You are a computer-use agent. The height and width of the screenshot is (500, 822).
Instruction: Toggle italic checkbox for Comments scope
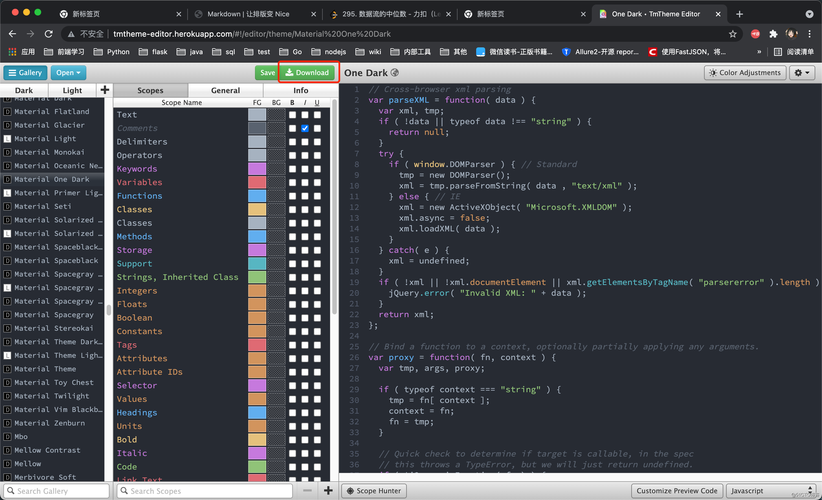pyautogui.click(x=305, y=128)
